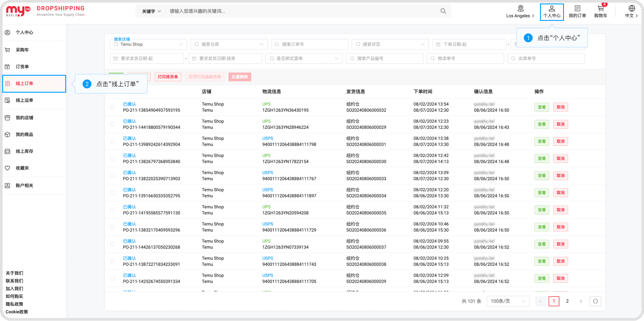Go to the next page arrow
The height and width of the screenshot is (321, 644).
(x=580, y=301)
